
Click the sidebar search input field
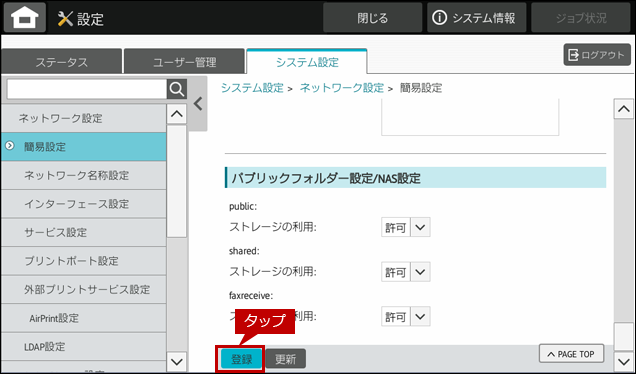87,89
